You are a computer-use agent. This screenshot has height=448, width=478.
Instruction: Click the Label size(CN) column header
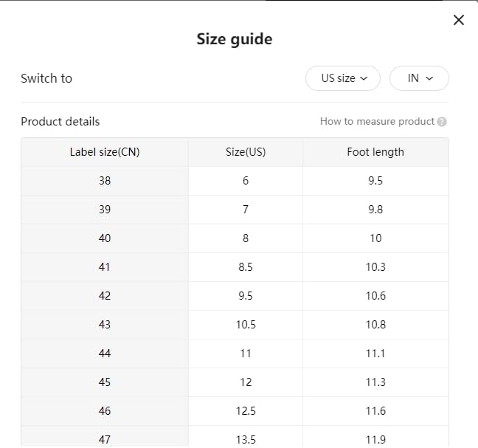tap(105, 152)
